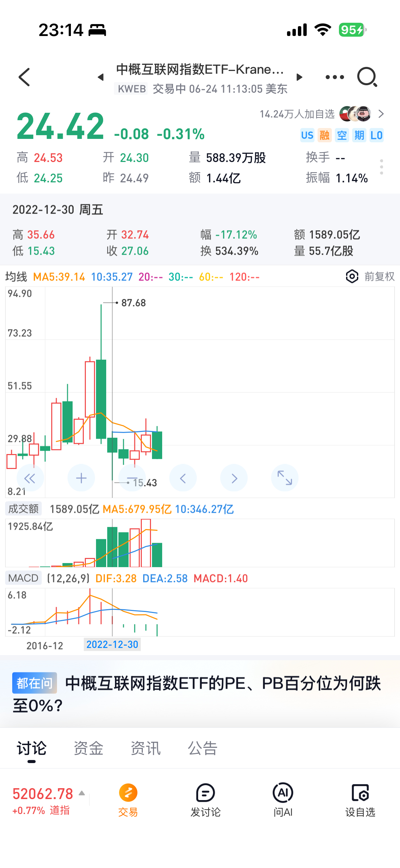
Task: Tap the 10:35.27 moving average value
Action: [x=112, y=277]
